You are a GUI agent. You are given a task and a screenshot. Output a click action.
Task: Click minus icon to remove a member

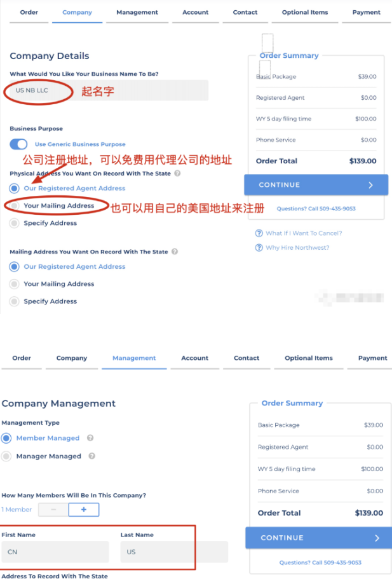pos(53,509)
